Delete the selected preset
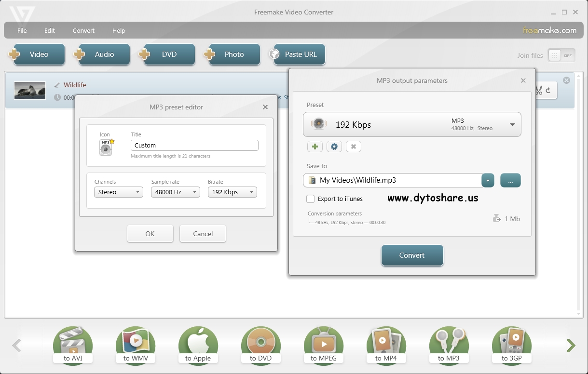Viewport: 588px width, 374px height. 353,146
